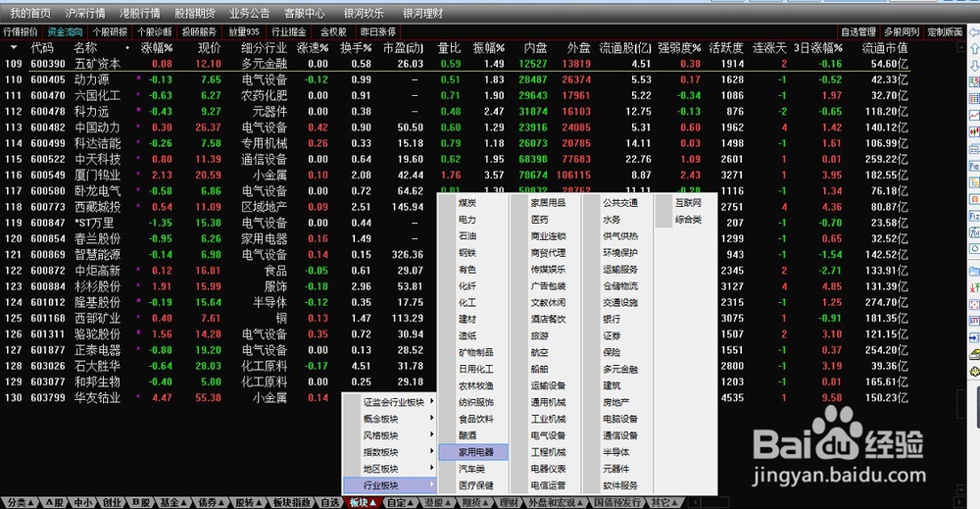Click the 多股同列 button

click(902, 32)
